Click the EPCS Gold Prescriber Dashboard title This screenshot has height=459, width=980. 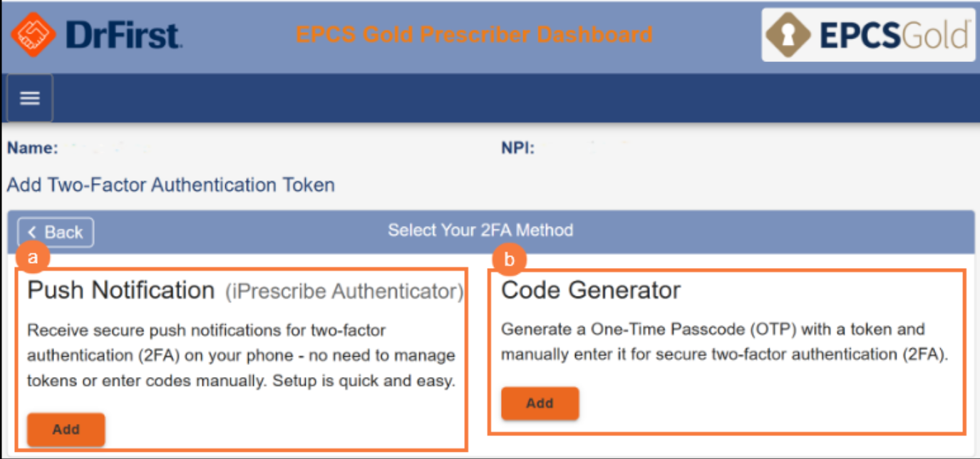(x=474, y=34)
